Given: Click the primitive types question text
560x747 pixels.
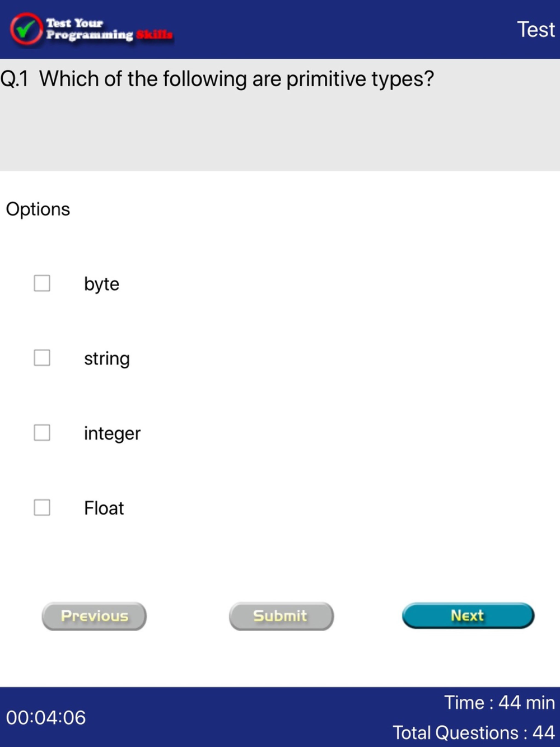Looking at the screenshot, I should click(236, 79).
